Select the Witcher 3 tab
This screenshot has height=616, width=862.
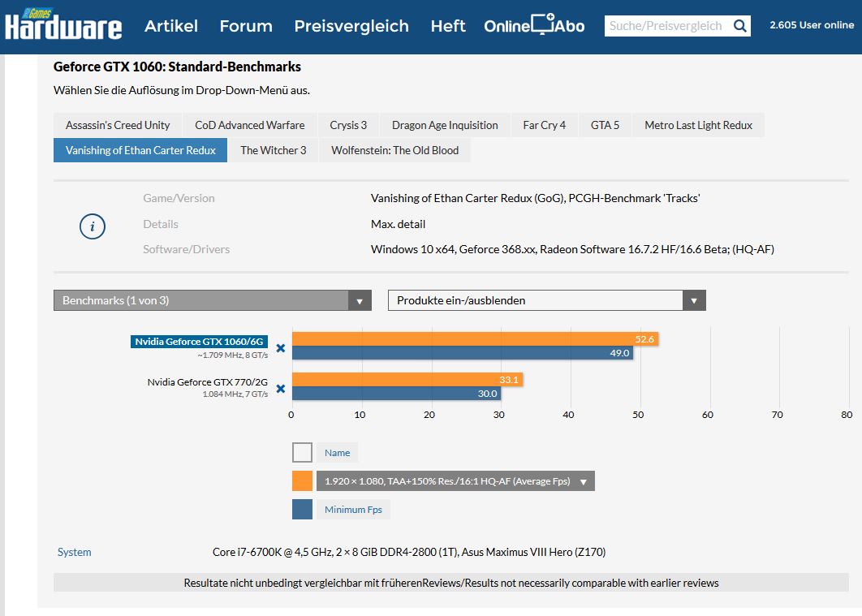274,150
